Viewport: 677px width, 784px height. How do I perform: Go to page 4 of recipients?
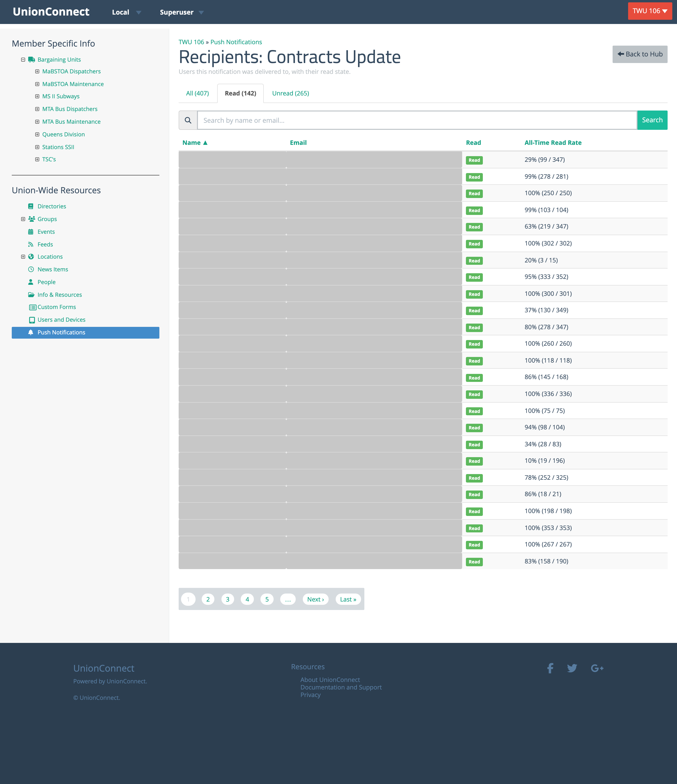pos(247,599)
